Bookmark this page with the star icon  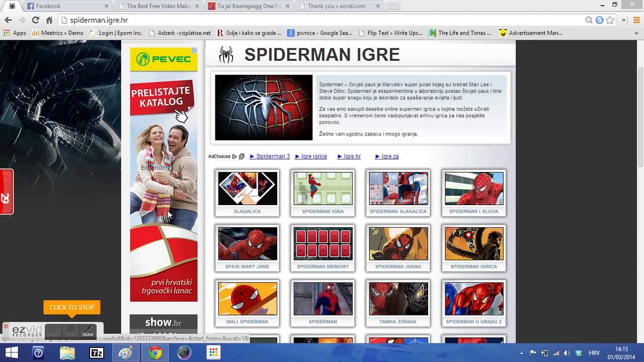pyautogui.click(x=610, y=20)
